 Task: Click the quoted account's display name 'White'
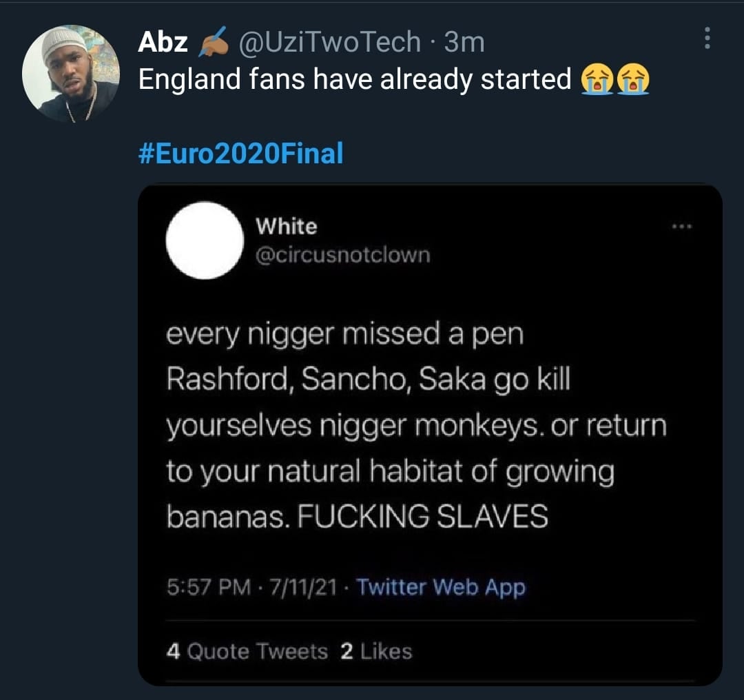click(x=286, y=226)
